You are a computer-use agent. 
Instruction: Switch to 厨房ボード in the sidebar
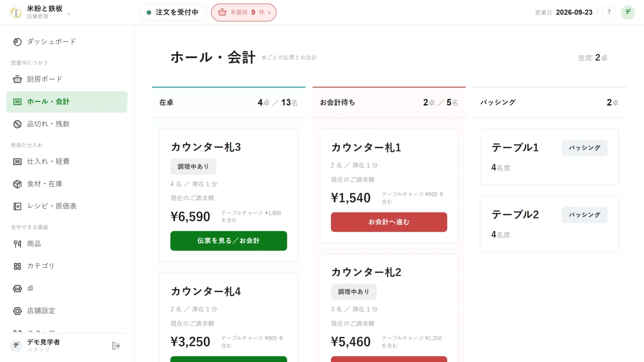67,79
